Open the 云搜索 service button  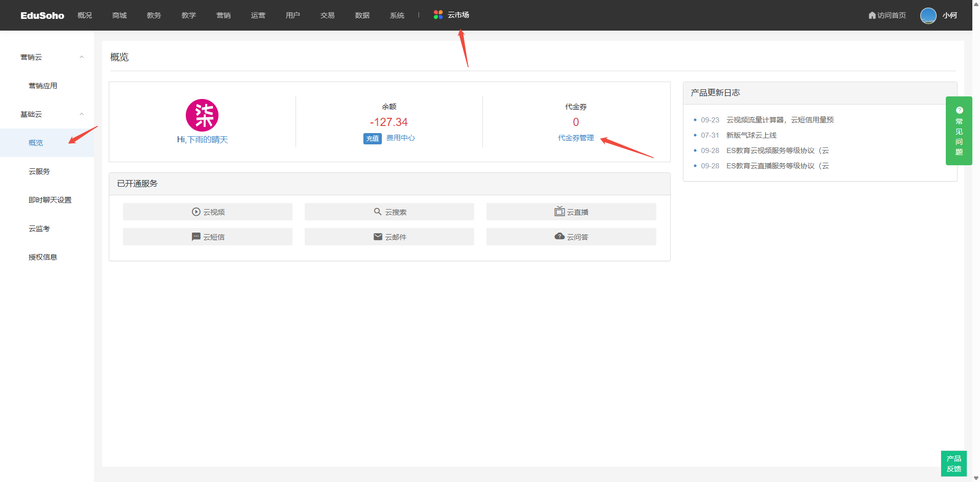389,212
